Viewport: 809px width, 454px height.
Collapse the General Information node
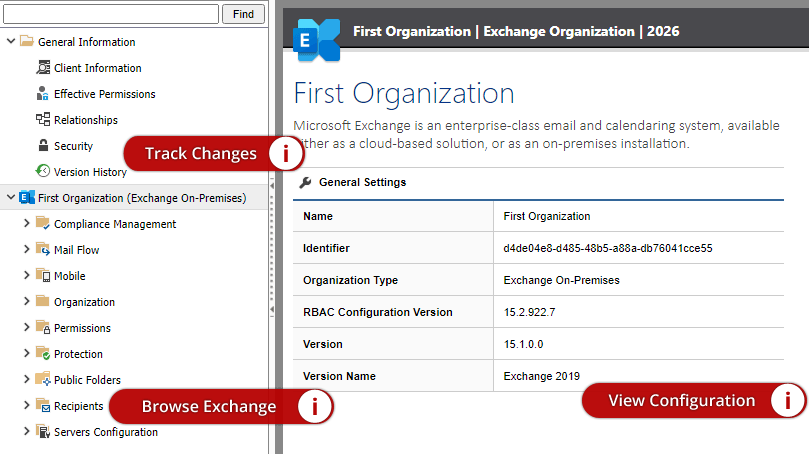click(10, 41)
